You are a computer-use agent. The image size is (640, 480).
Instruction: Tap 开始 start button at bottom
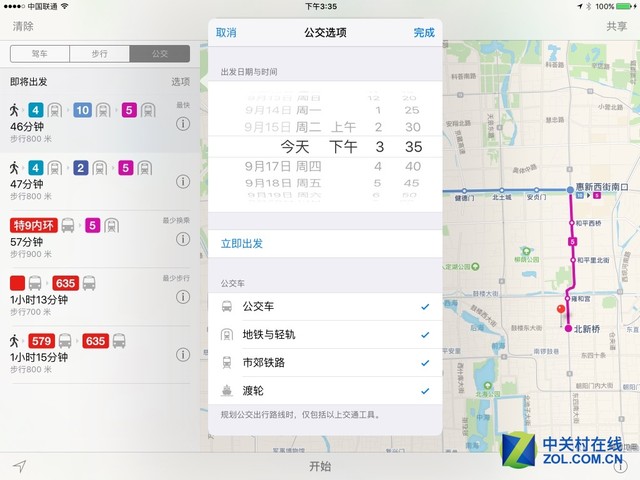point(320,466)
